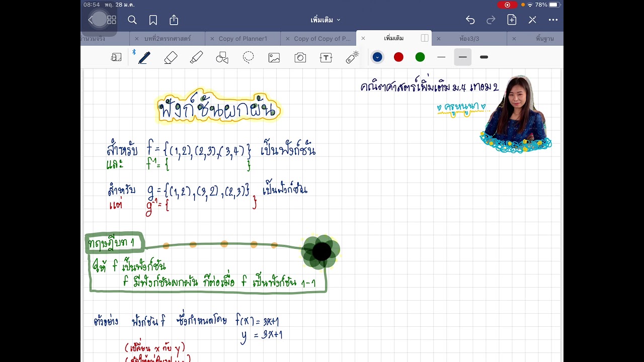Open the title dropdown เพิ่มเติม

pos(326,20)
